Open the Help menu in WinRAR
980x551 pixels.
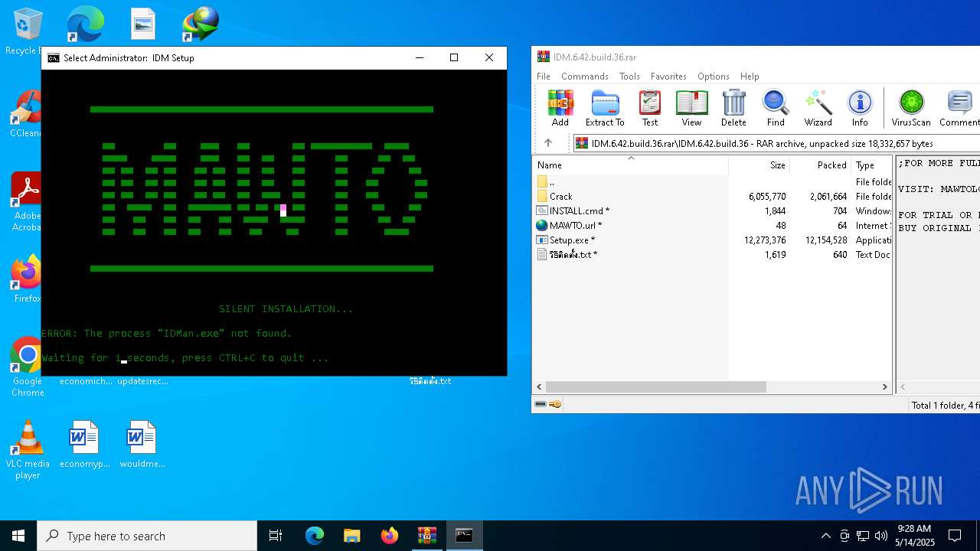click(x=750, y=77)
